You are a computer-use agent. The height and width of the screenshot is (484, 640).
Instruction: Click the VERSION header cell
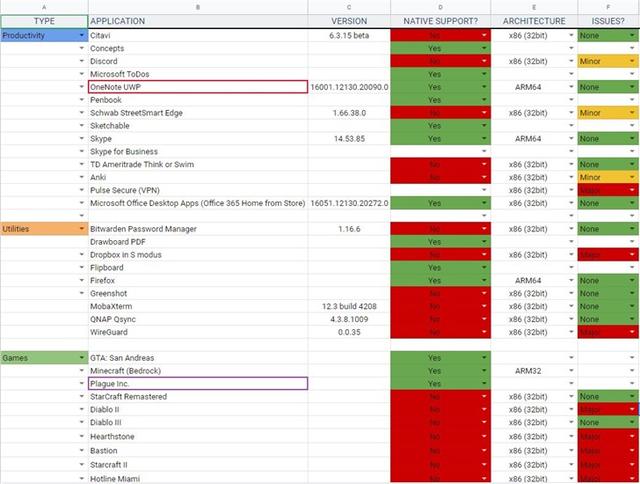(x=349, y=21)
